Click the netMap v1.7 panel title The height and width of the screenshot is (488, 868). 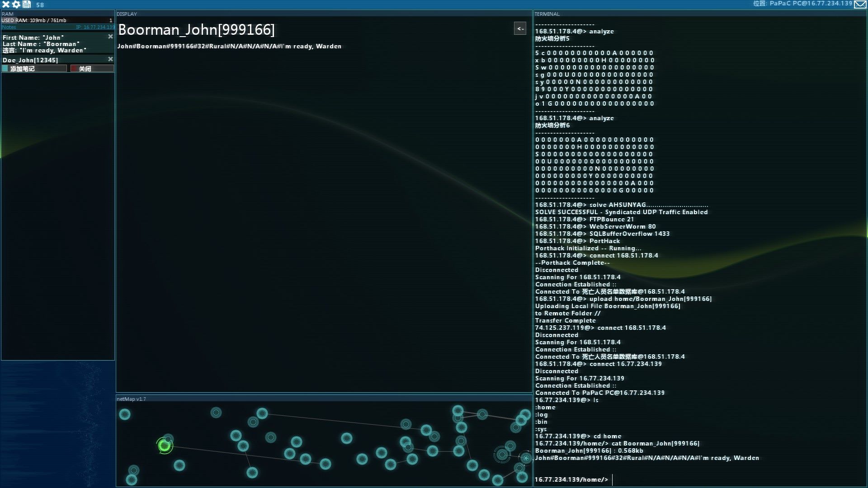coord(131,399)
